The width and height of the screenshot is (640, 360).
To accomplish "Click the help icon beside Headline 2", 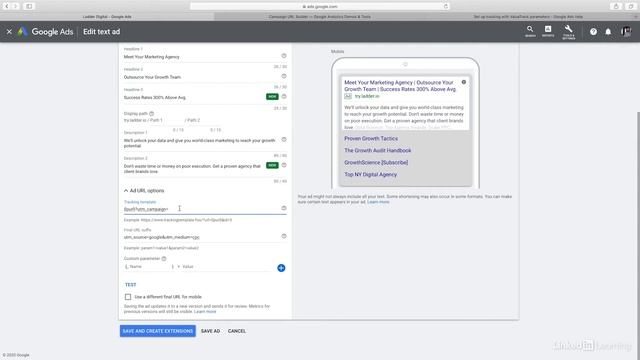I will (284, 76).
